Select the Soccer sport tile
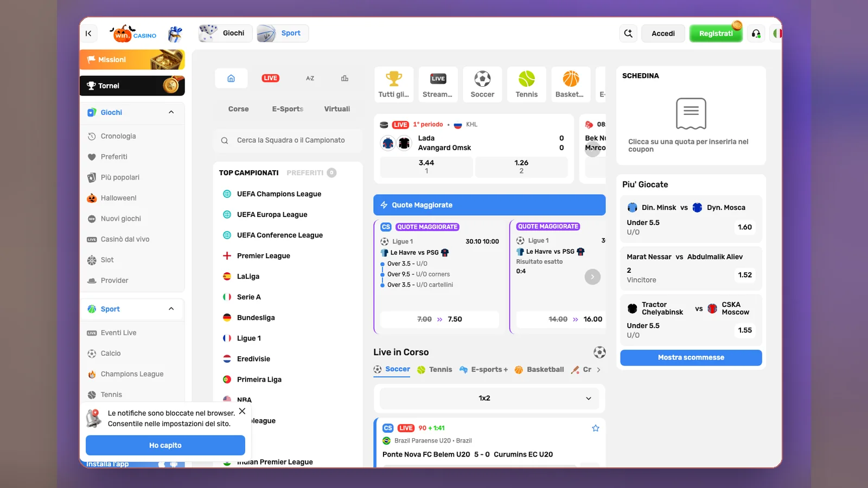The width and height of the screenshot is (868, 488). [x=482, y=85]
